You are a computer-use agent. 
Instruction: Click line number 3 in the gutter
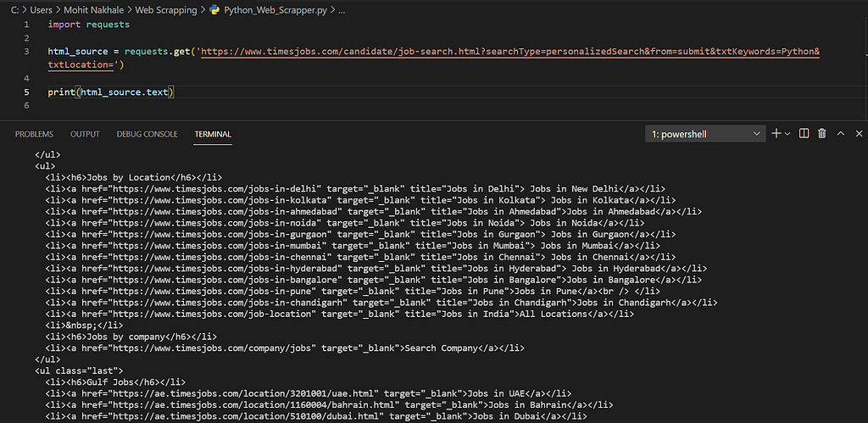26,52
